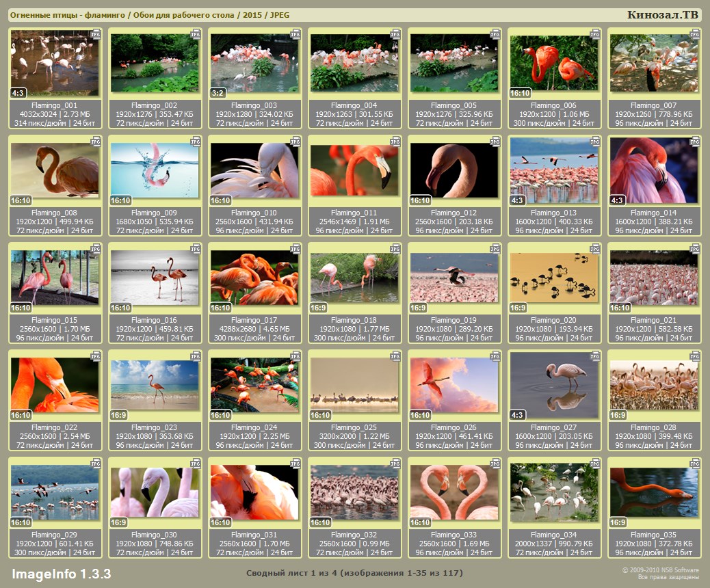The width and height of the screenshot is (710, 588).
Task: Click the 4:3 ratio badge on Flamingo_001
Action: pyautogui.click(x=18, y=93)
